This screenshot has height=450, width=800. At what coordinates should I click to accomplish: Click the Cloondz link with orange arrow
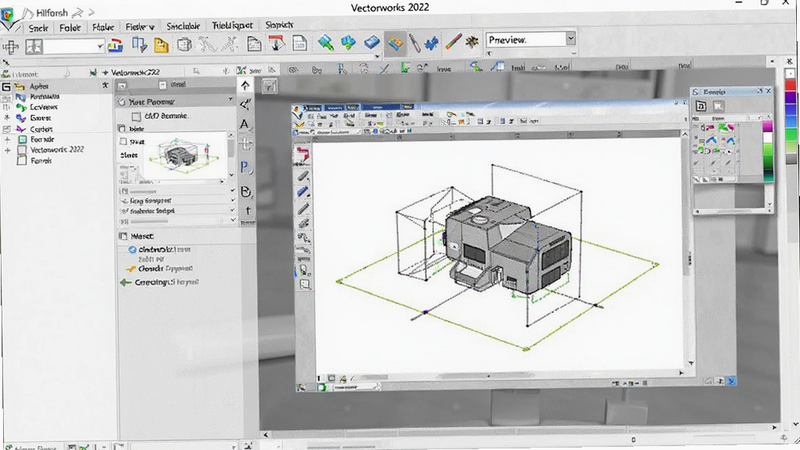161,268
